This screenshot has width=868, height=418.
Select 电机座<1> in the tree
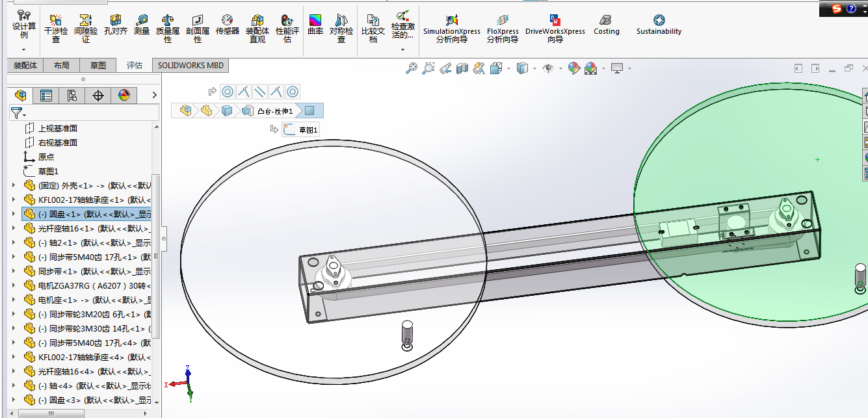click(87, 300)
